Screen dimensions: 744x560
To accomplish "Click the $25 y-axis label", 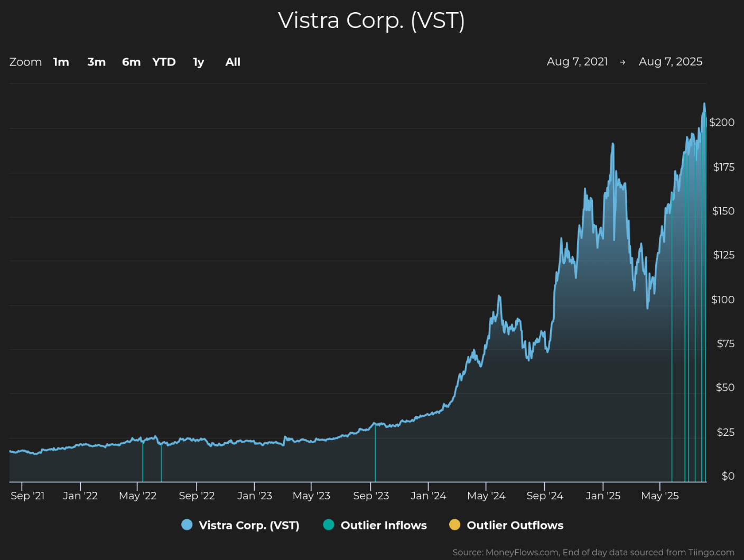I will tap(726, 433).
